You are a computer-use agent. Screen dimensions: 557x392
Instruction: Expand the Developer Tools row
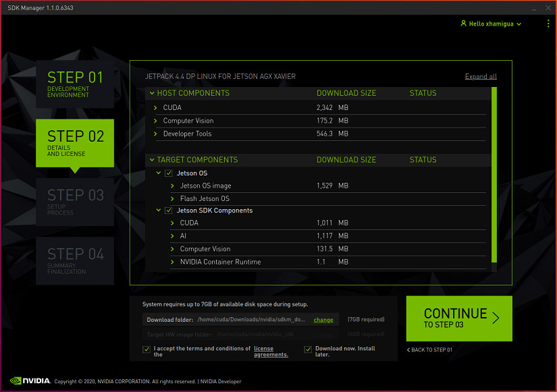(155, 134)
